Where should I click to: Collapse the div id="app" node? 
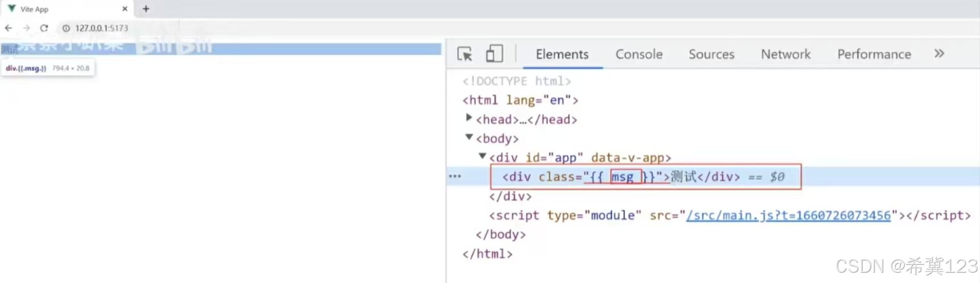click(x=483, y=156)
